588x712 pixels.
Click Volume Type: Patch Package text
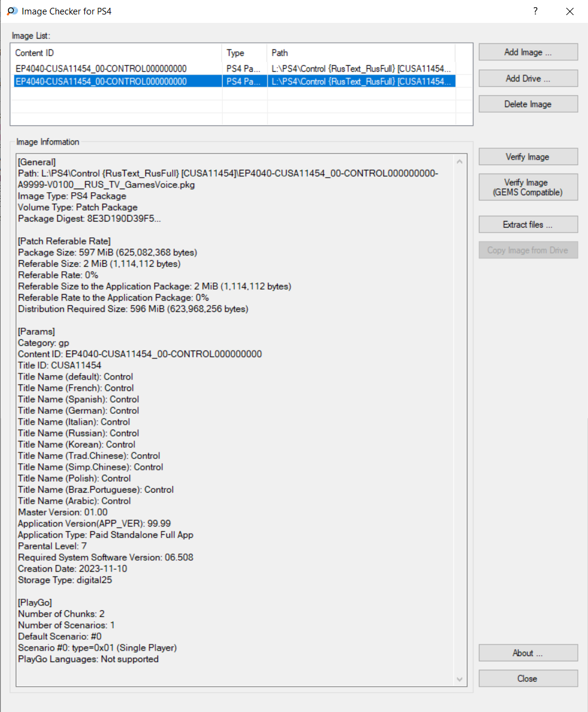(78, 207)
